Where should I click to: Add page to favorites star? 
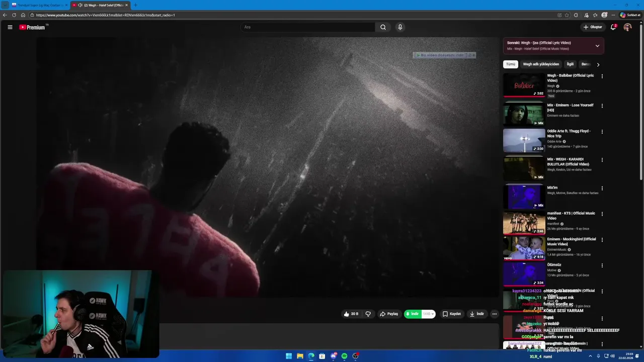[567, 15]
